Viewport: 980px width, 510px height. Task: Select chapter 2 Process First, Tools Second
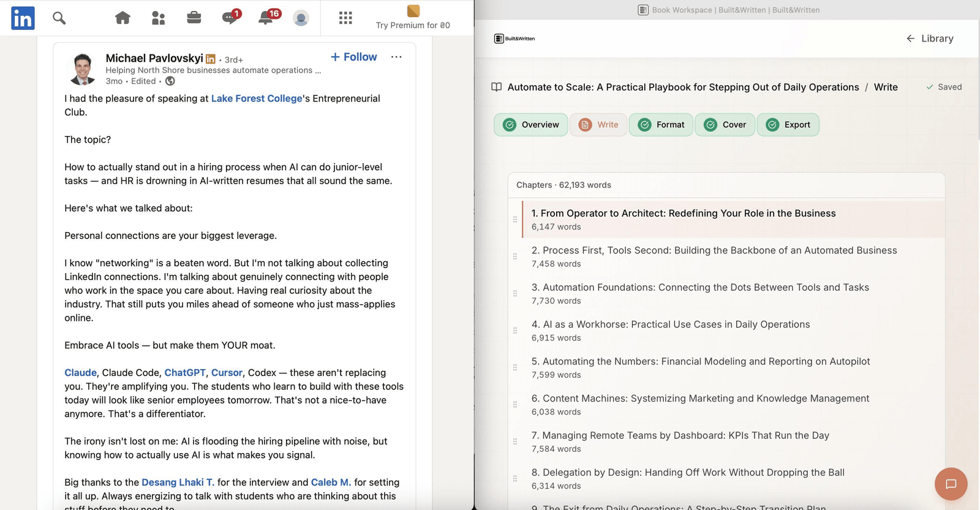[x=733, y=257]
